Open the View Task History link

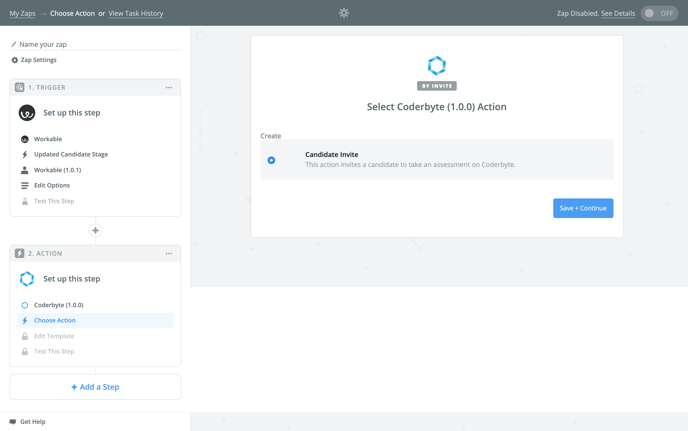[136, 13]
